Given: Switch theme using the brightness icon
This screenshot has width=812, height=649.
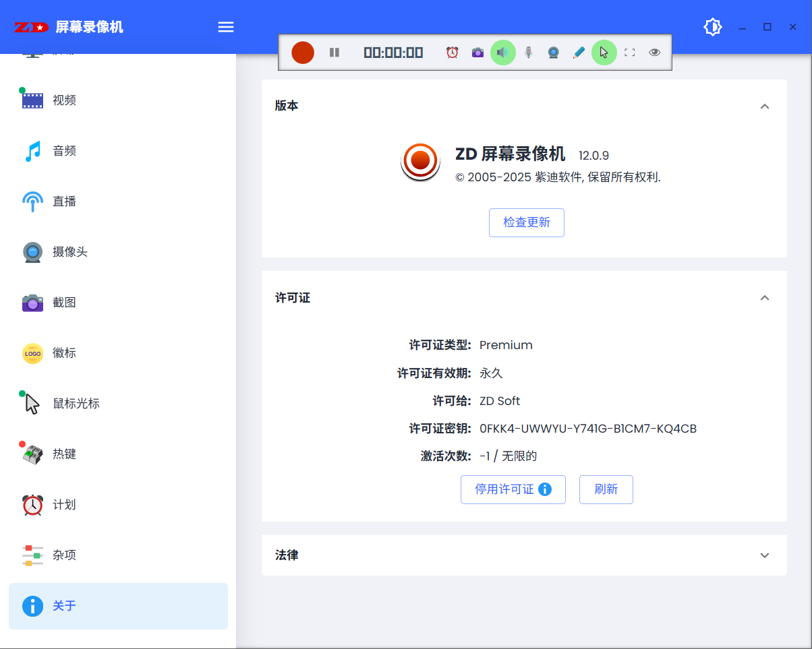Looking at the screenshot, I should 712,27.
